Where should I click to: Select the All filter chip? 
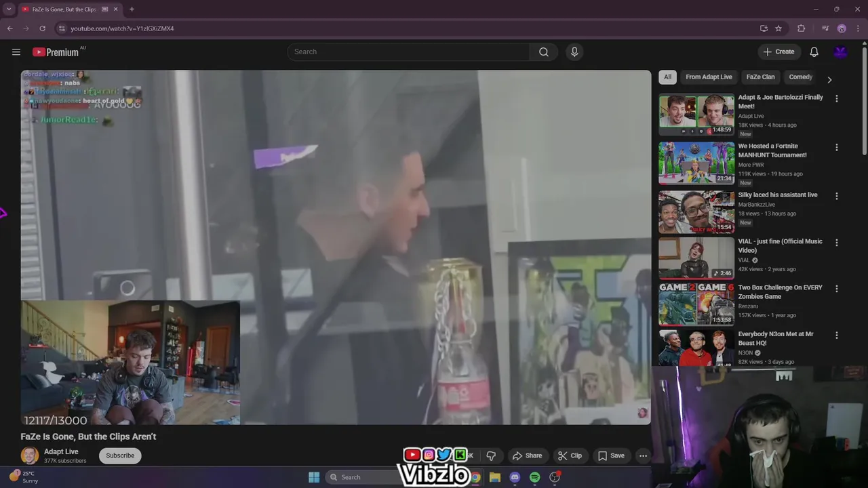667,77
